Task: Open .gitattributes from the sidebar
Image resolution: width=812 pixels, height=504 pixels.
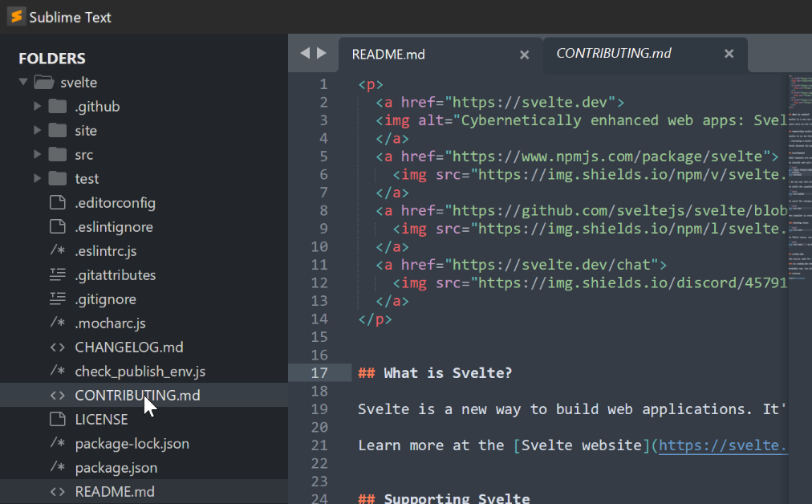Action: pyautogui.click(x=115, y=274)
